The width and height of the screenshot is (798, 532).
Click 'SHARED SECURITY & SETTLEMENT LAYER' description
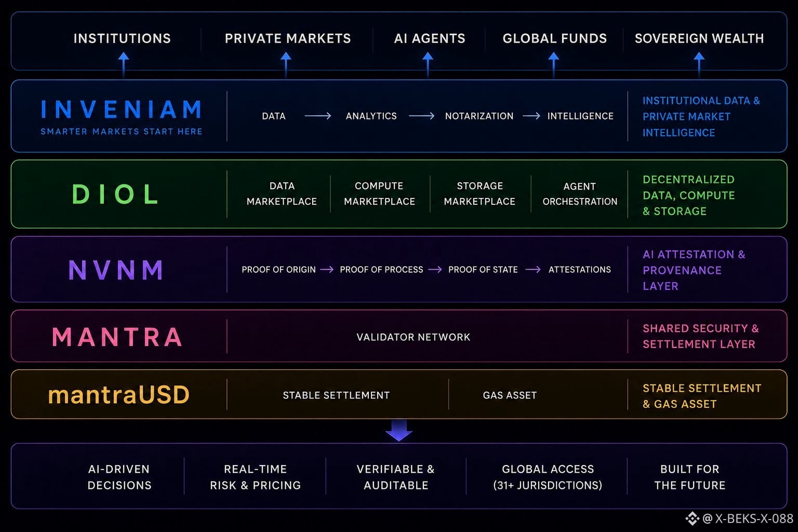pos(701,336)
